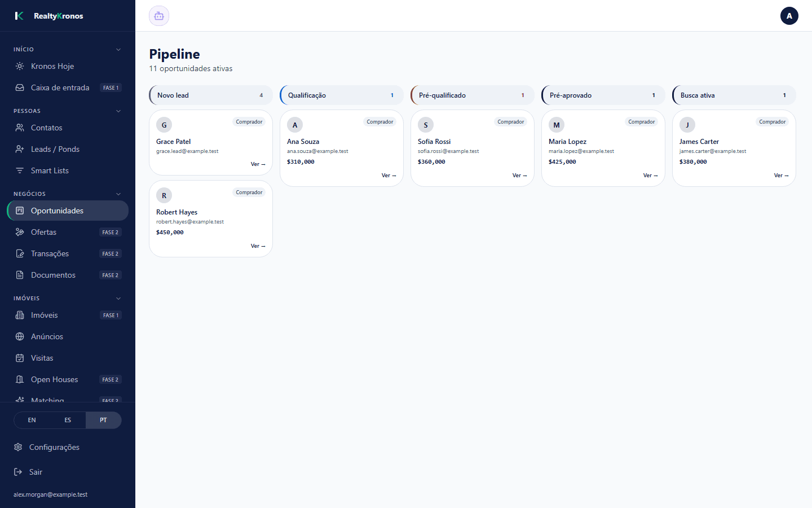The image size is (812, 508).
Task: Open the Anúncios menu item
Action: 68,336
